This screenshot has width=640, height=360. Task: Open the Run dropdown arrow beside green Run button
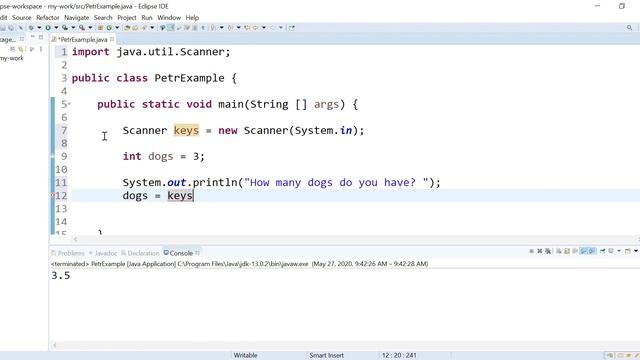(56, 28)
